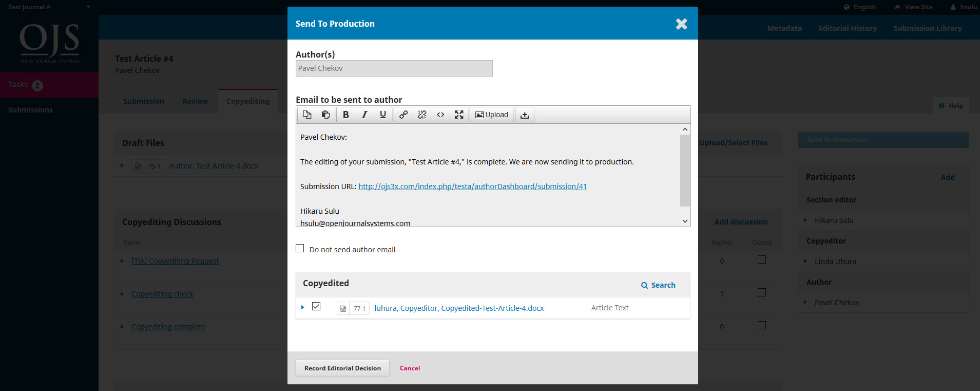980x391 pixels.
Task: Click the globe English language icon
Action: click(x=847, y=7)
